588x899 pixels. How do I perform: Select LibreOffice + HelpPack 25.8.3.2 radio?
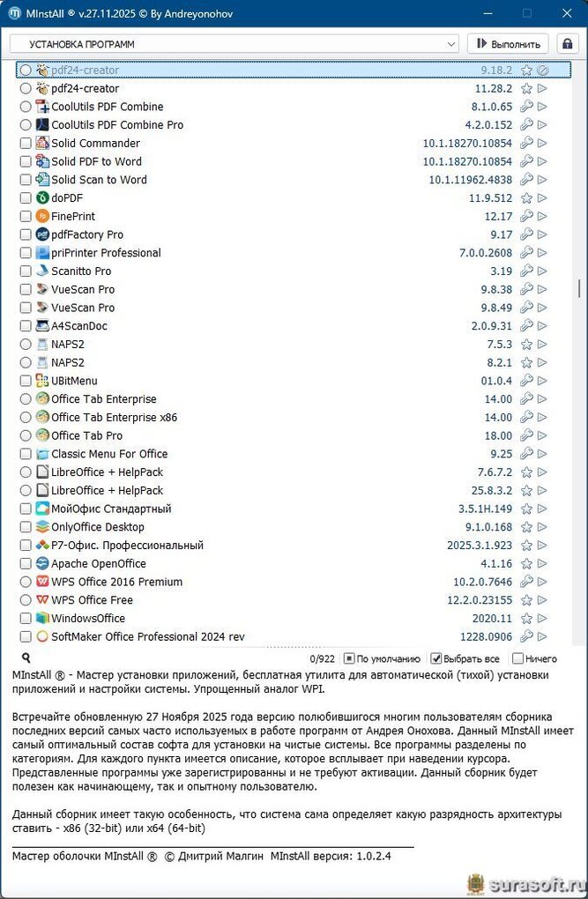26,491
